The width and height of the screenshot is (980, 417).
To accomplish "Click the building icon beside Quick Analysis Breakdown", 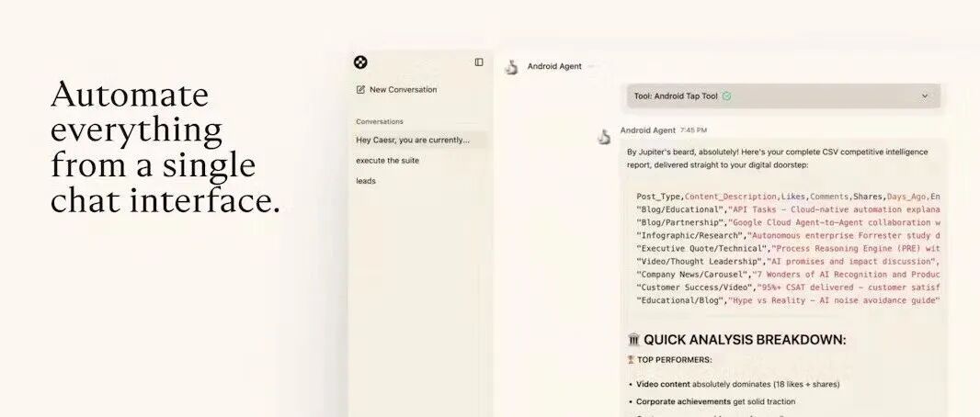I will (x=633, y=340).
